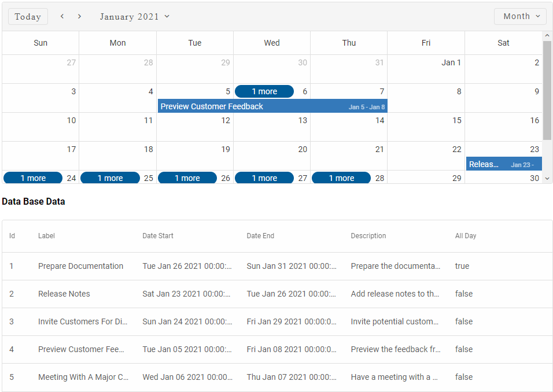Sort table by Label column header

tap(46, 236)
